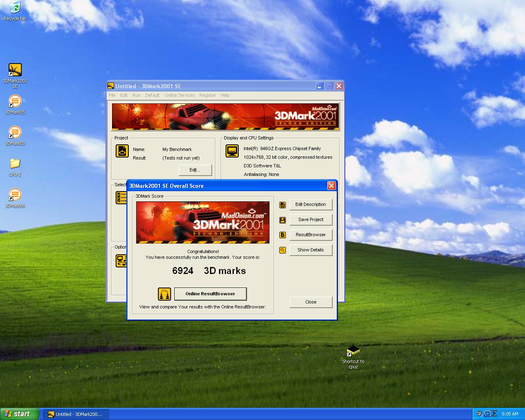Open the Register menu
Viewport: 525px width, 420px height.
208,95
